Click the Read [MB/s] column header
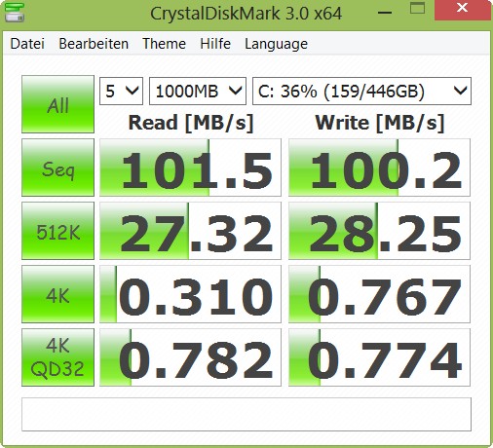Screen dimensions: 493x448 coord(191,123)
